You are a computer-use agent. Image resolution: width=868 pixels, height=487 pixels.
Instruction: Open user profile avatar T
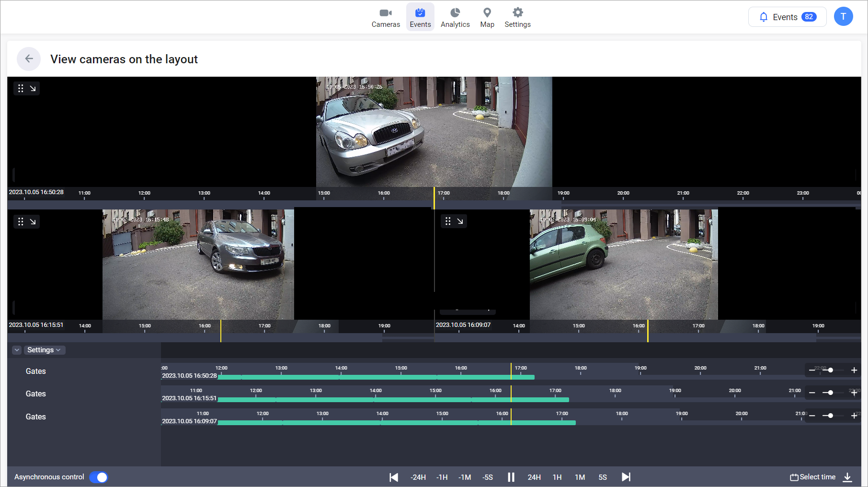click(843, 17)
